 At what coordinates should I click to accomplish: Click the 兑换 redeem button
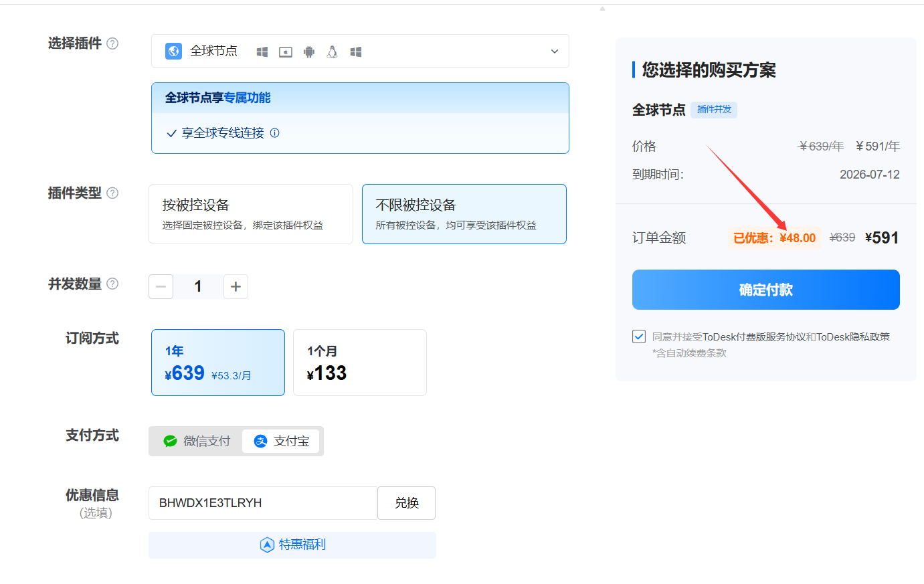[407, 503]
